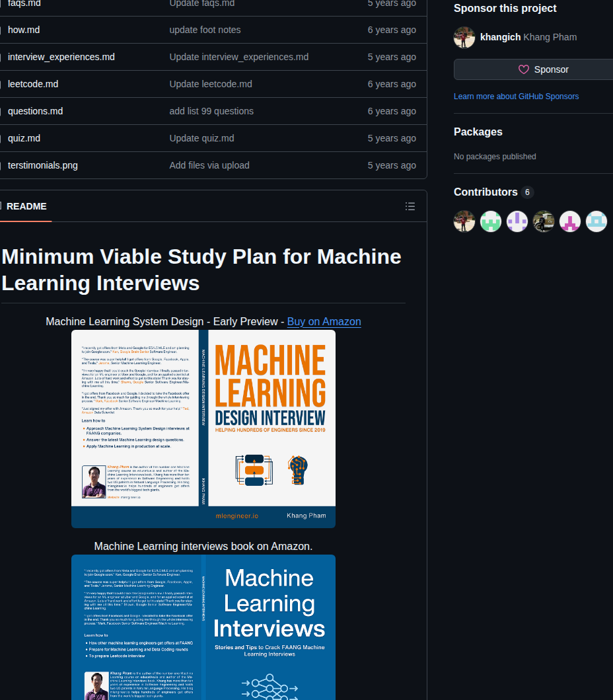Open commit 'Update quiz.md'
The image size is (613, 700).
click(x=201, y=138)
